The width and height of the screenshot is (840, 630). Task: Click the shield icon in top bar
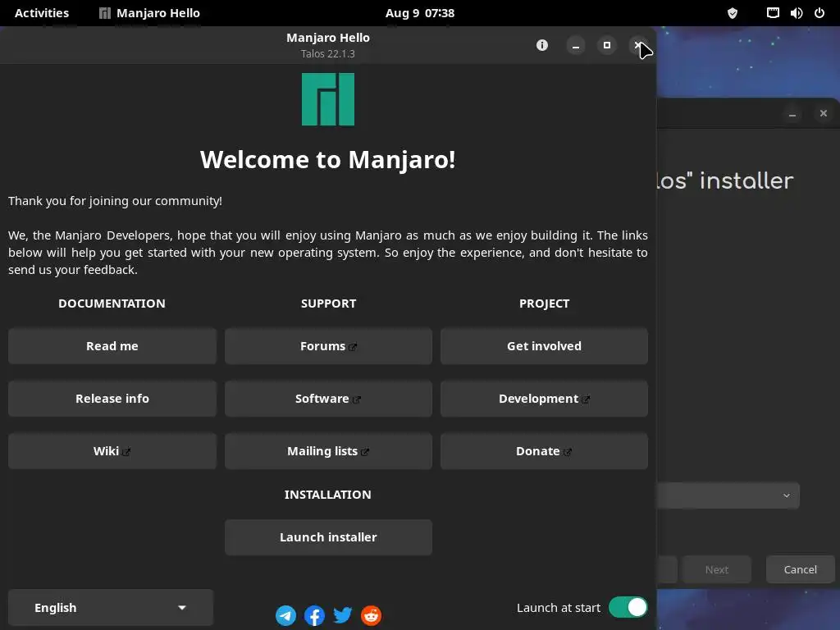pyautogui.click(x=733, y=13)
